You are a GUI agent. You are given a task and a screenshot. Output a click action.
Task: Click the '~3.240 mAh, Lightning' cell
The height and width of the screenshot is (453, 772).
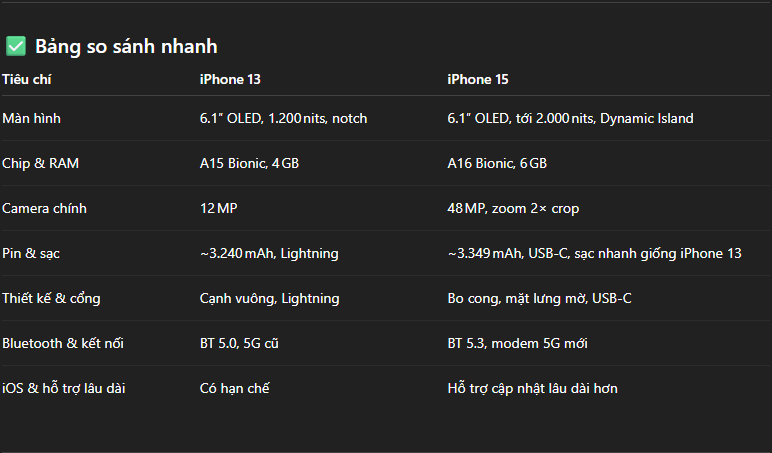pyautogui.click(x=269, y=253)
